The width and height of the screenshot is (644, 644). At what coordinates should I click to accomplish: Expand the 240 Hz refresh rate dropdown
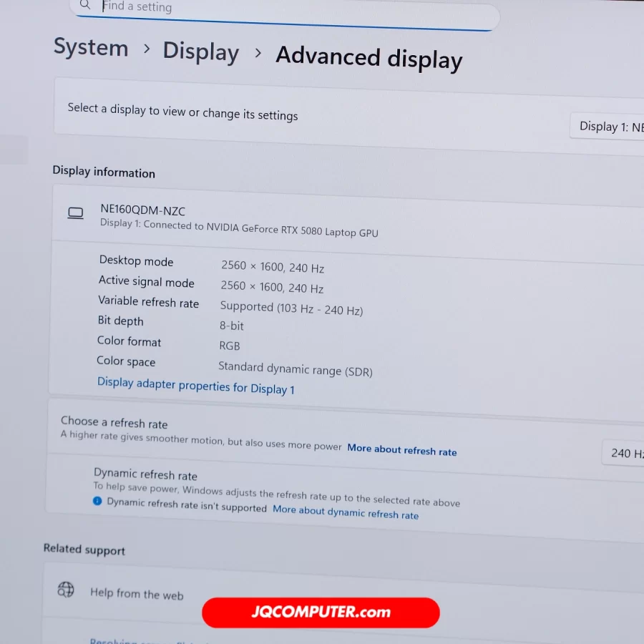pyautogui.click(x=625, y=454)
